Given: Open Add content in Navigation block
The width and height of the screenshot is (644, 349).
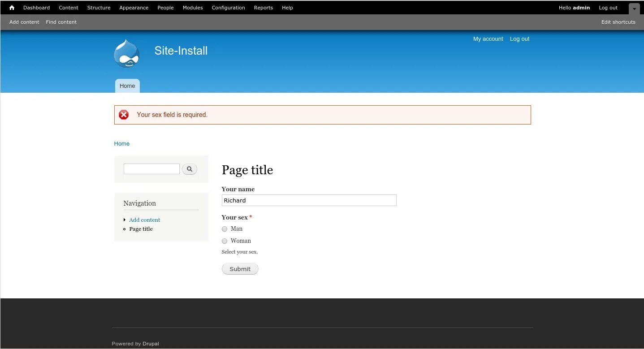Looking at the screenshot, I should (145, 220).
